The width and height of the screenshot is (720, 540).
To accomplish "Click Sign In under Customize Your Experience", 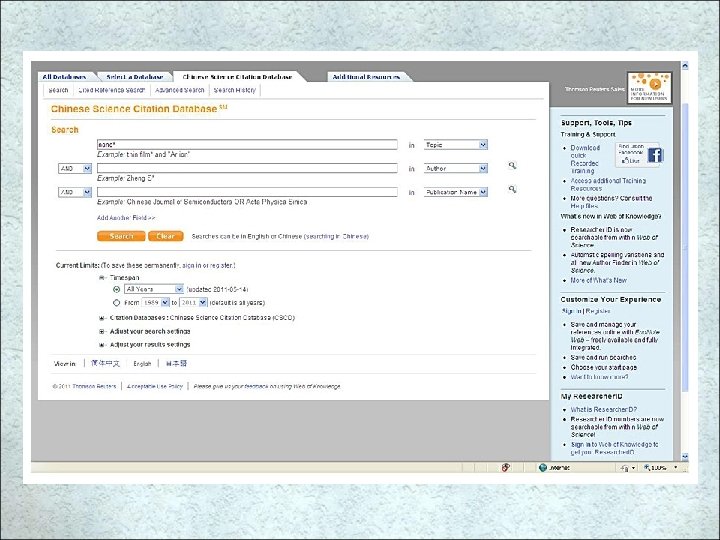I will point(571,311).
